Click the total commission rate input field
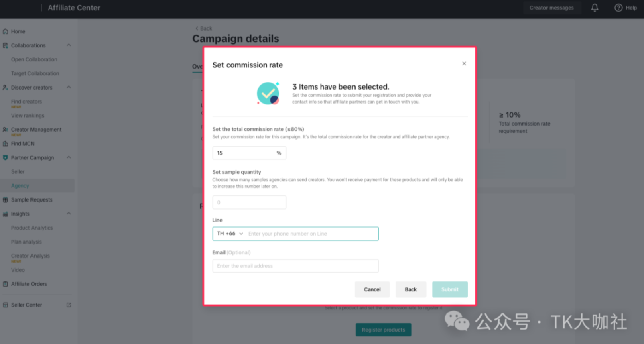Image resolution: width=644 pixels, height=344 pixels. (245, 153)
